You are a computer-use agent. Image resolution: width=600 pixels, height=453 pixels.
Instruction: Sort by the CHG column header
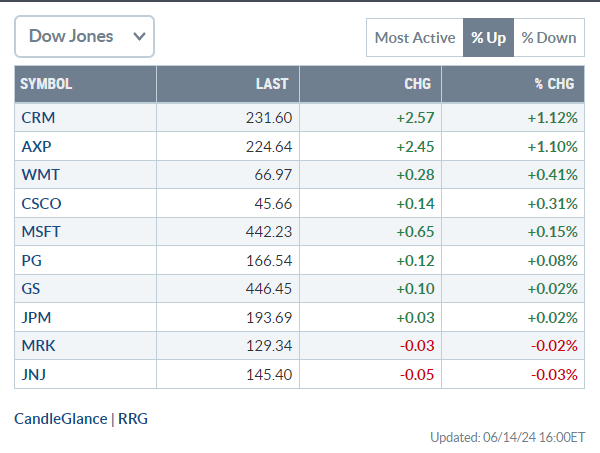416,85
